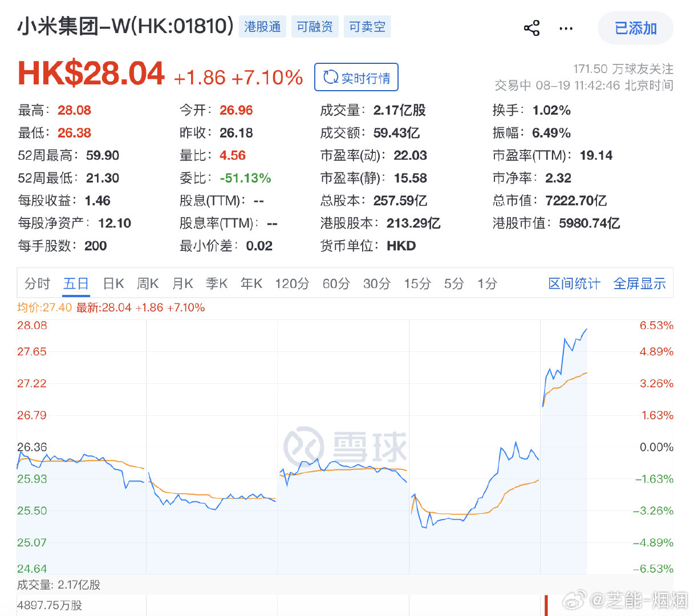Click the 可融资 tag
The width and height of the screenshot is (694, 616).
point(315,27)
